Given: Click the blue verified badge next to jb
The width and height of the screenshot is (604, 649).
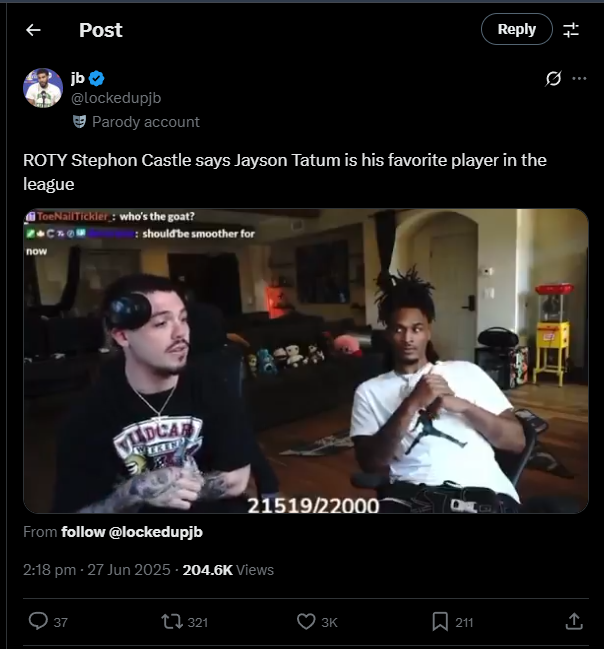Looking at the screenshot, I should pos(96,78).
